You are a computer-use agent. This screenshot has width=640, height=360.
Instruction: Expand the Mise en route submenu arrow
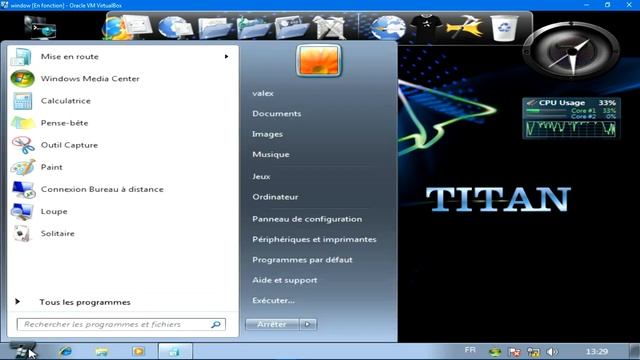(226, 56)
